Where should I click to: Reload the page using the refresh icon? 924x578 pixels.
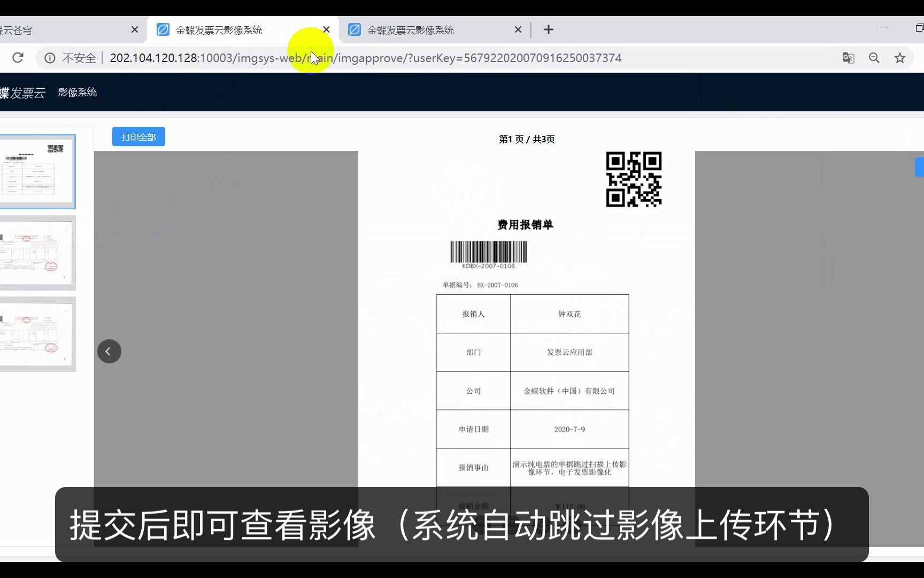point(18,57)
